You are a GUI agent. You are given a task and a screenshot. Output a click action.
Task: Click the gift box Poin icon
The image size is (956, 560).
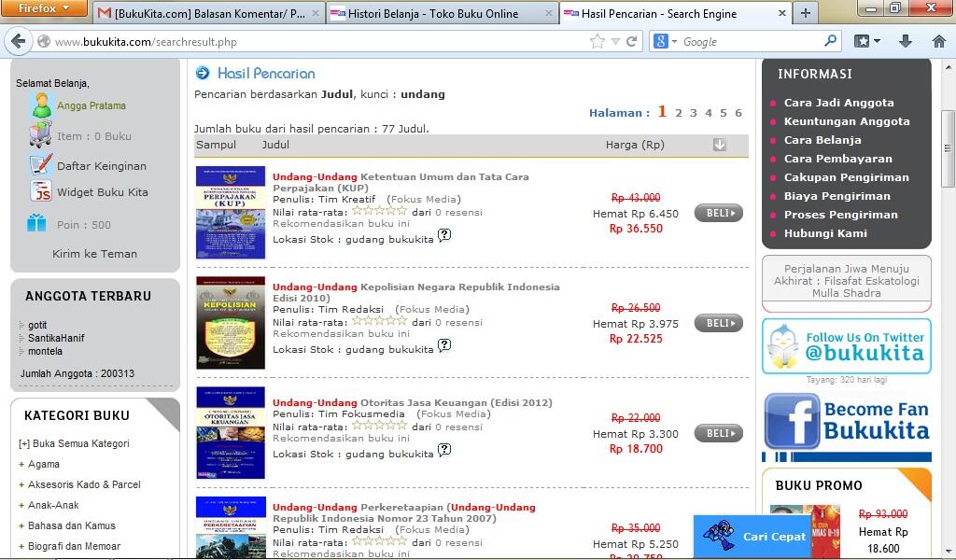click(x=36, y=223)
